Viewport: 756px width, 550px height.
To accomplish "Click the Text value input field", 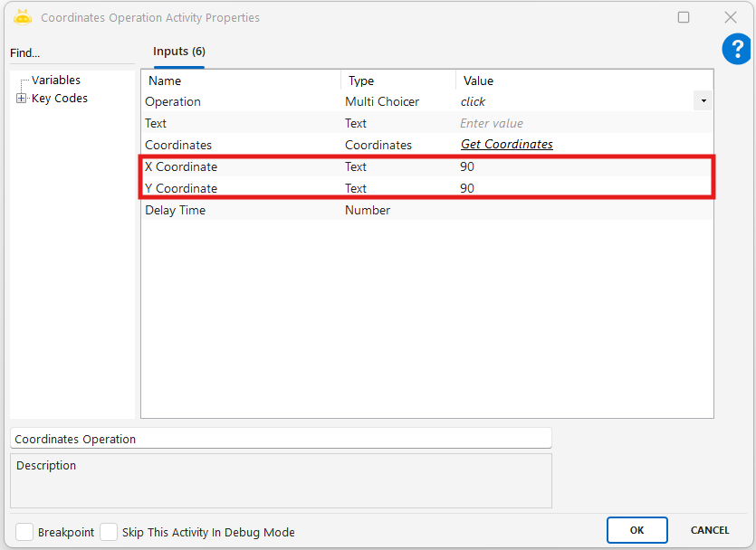I will [579, 123].
